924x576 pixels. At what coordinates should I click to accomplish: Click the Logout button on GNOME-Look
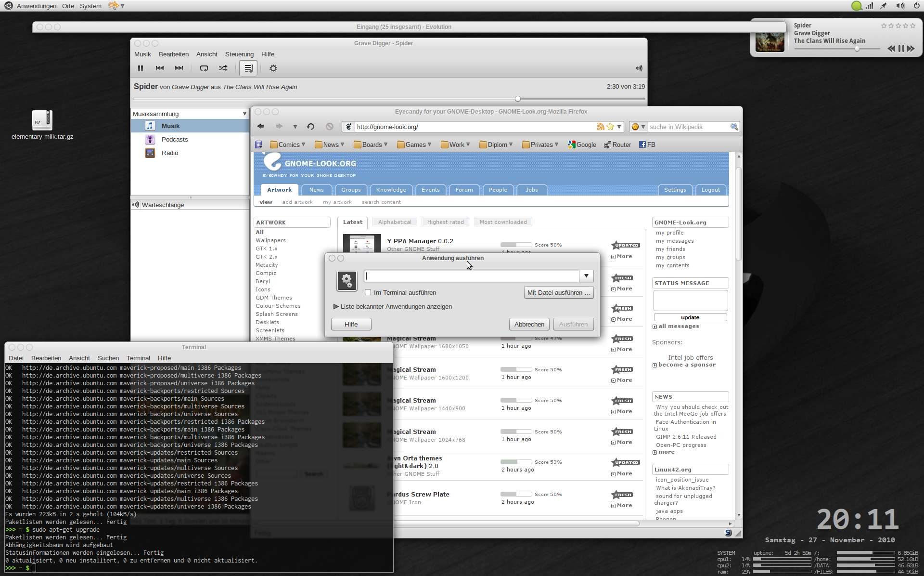coord(711,190)
